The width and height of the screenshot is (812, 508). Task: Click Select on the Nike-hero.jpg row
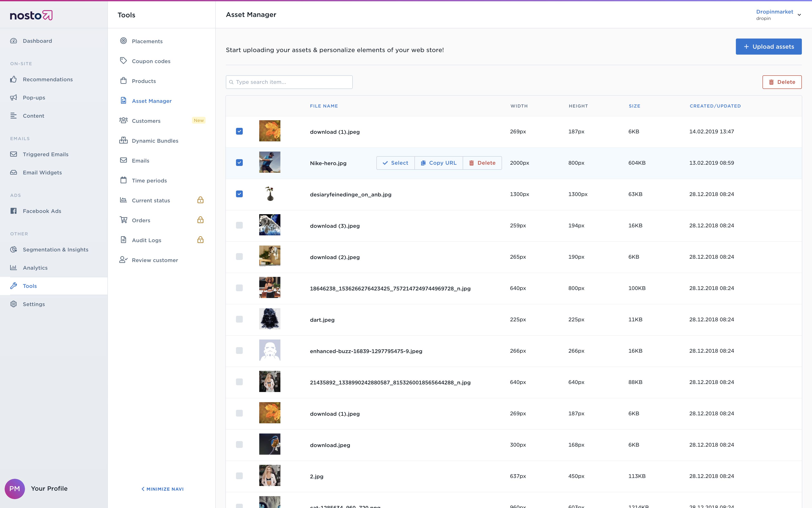395,163
